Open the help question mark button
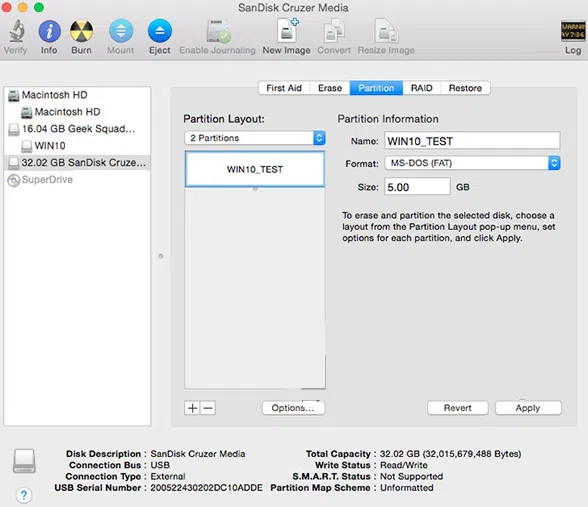Viewport: 588px width, 507px height. pyautogui.click(x=24, y=495)
